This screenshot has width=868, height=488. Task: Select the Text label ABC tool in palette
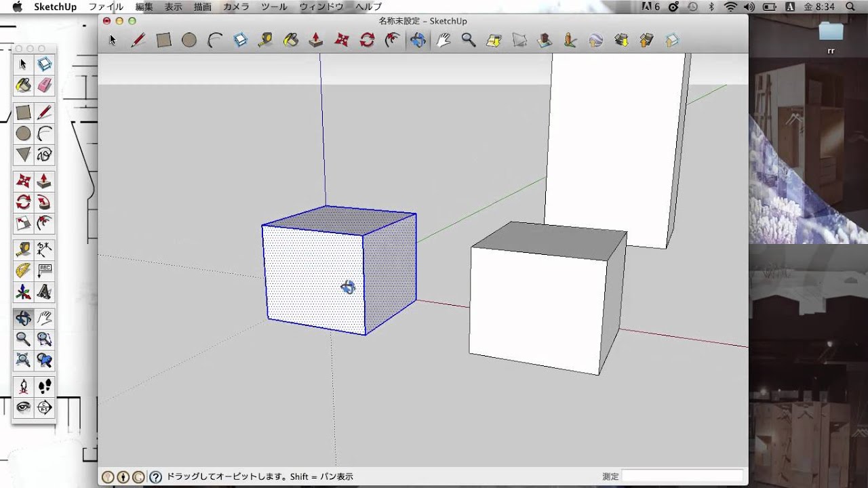45,270
